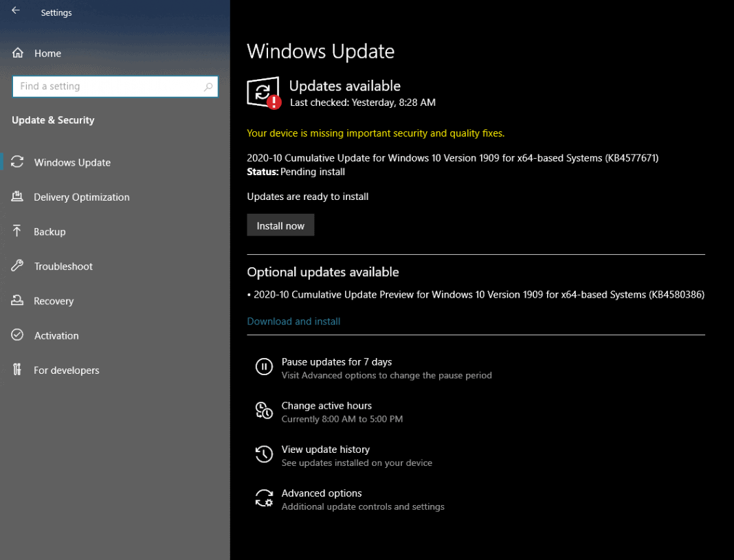Screen dimensions: 734x560
Task: Click the pause icon next to Pause updates
Action: click(x=264, y=366)
